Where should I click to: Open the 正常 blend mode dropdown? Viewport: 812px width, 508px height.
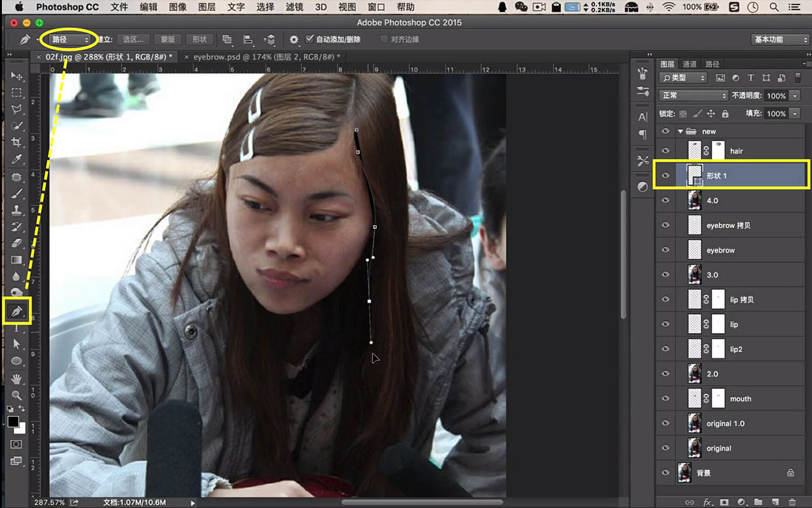point(693,96)
